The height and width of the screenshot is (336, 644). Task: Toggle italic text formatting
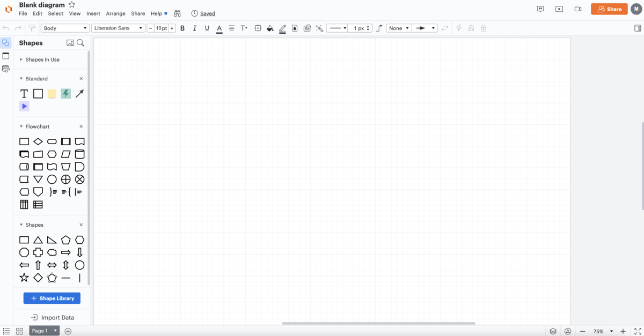(x=194, y=28)
